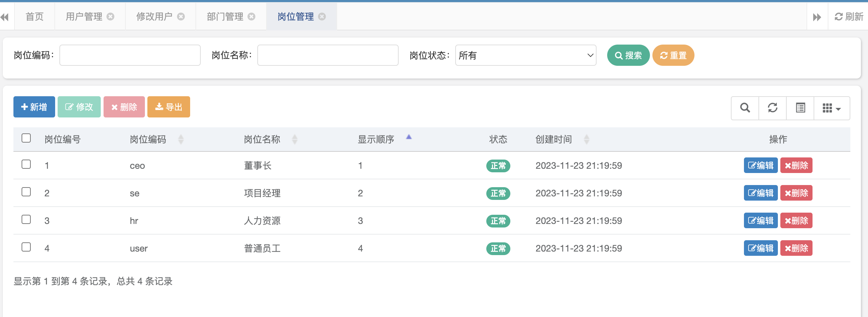Image resolution: width=868 pixels, height=317 pixels.
Task: Click the 岗位编码 cell user
Action: (x=139, y=249)
